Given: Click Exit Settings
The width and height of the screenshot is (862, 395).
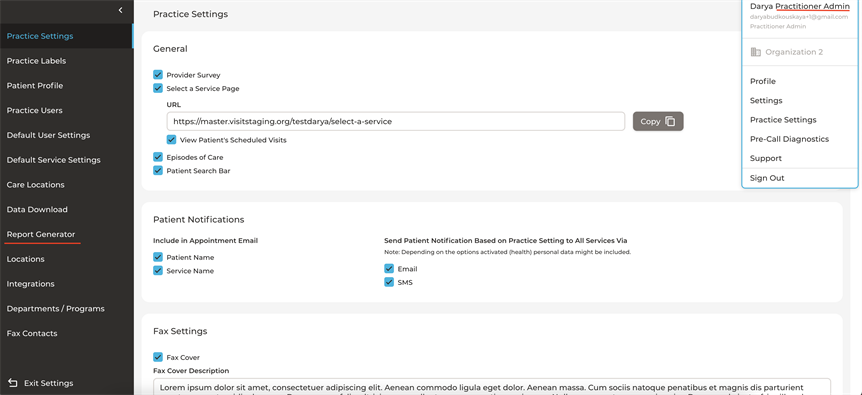Looking at the screenshot, I should [48, 383].
